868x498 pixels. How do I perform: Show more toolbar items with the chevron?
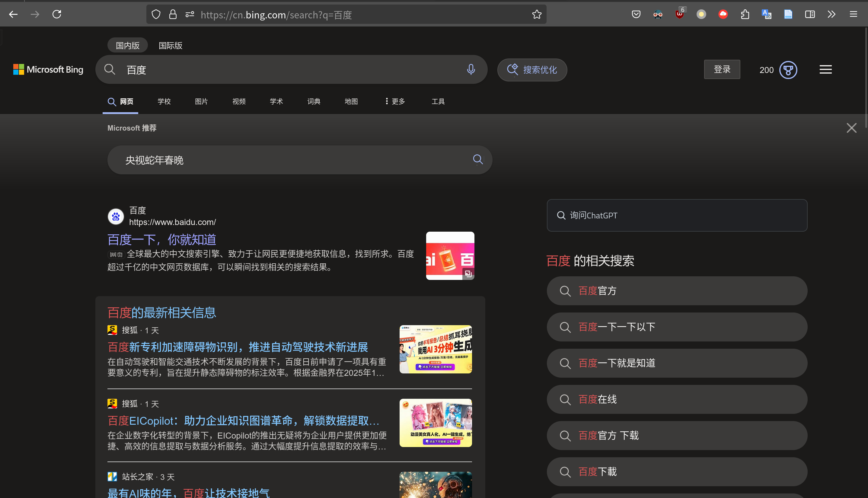tap(832, 14)
